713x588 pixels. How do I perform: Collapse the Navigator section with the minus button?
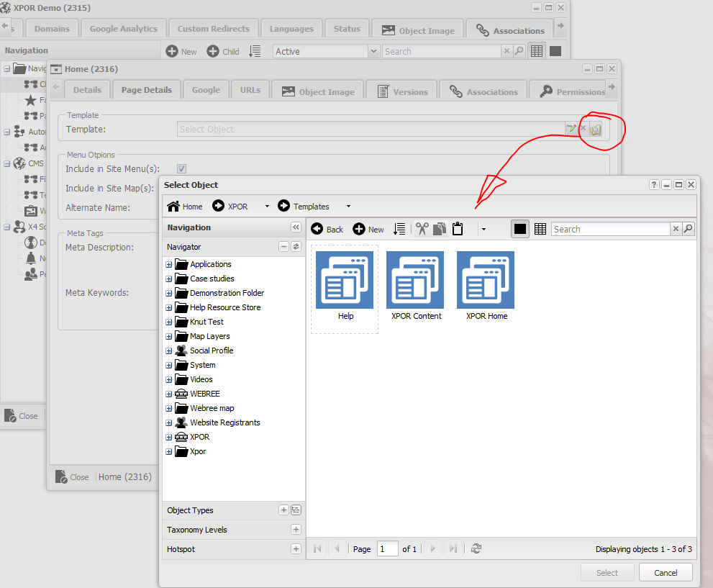[x=283, y=246]
